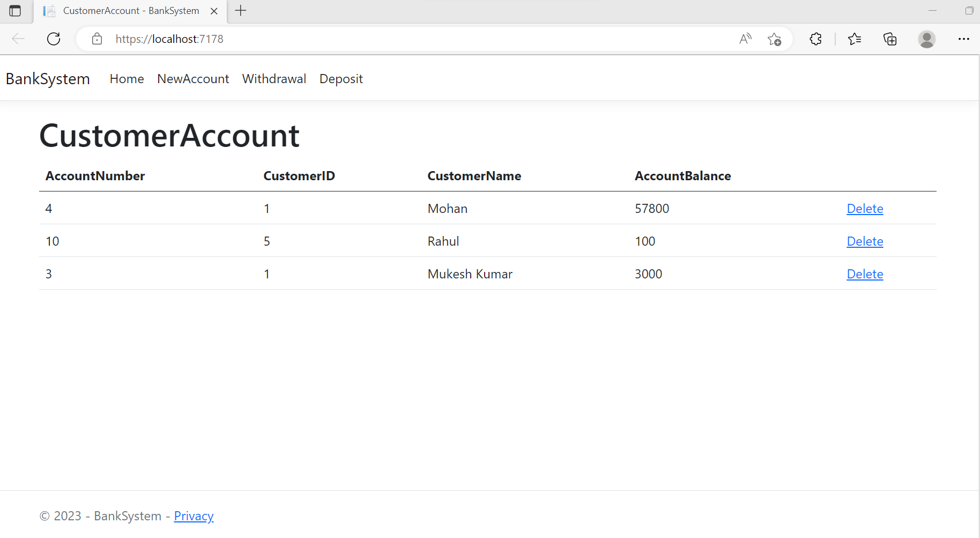Add this page to favorites via star icon
The width and height of the screenshot is (980, 538).
[774, 39]
